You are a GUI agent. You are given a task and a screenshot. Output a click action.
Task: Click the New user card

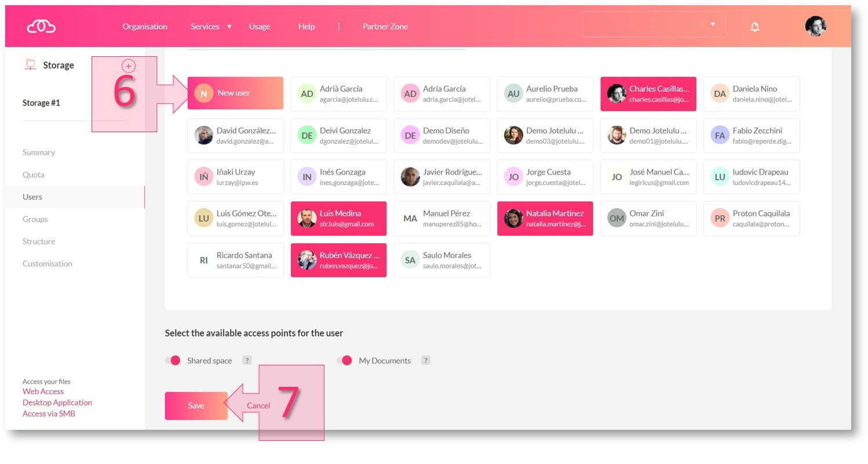(235, 93)
